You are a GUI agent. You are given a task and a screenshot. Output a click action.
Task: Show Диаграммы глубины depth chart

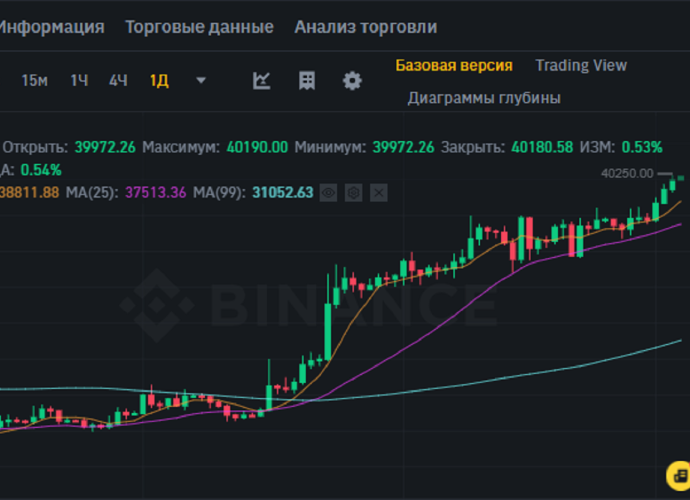pyautogui.click(x=484, y=98)
